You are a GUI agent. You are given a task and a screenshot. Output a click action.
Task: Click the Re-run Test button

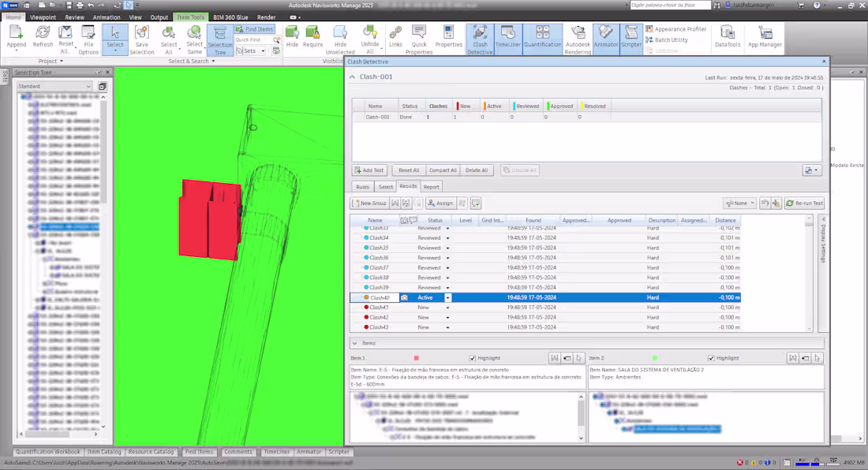[x=804, y=203]
